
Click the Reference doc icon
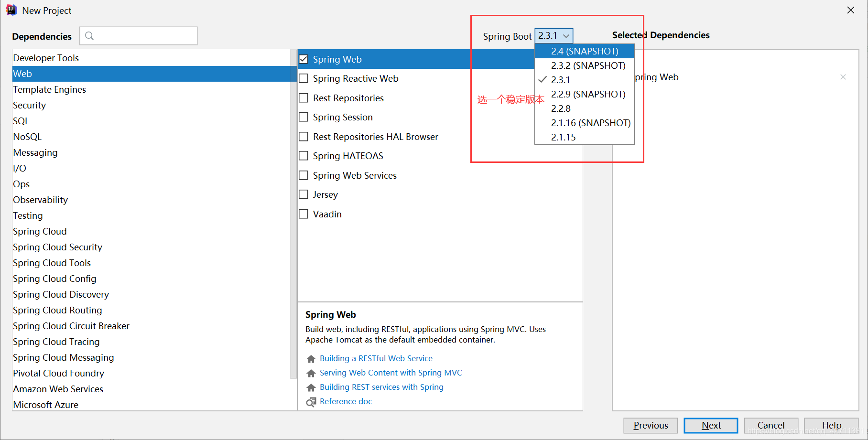[311, 402]
